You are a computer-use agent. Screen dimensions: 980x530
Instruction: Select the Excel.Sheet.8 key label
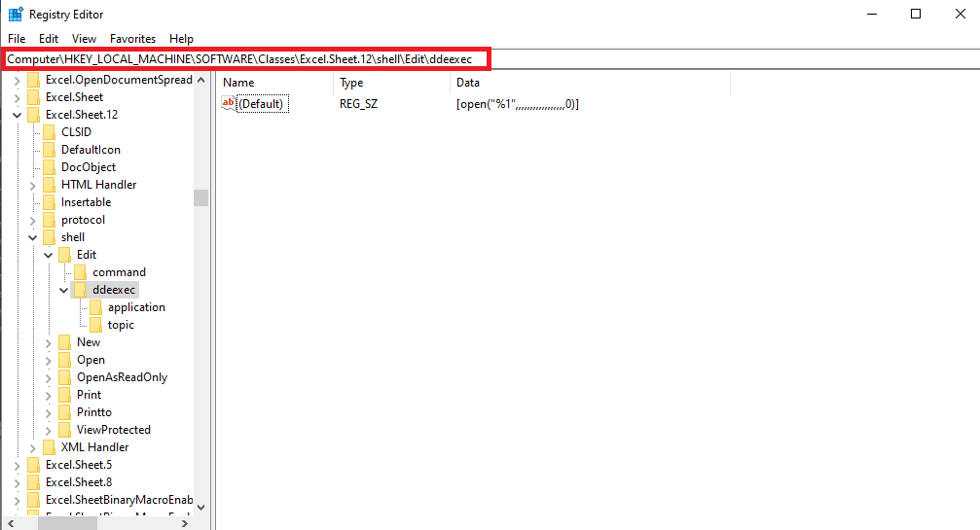79,482
